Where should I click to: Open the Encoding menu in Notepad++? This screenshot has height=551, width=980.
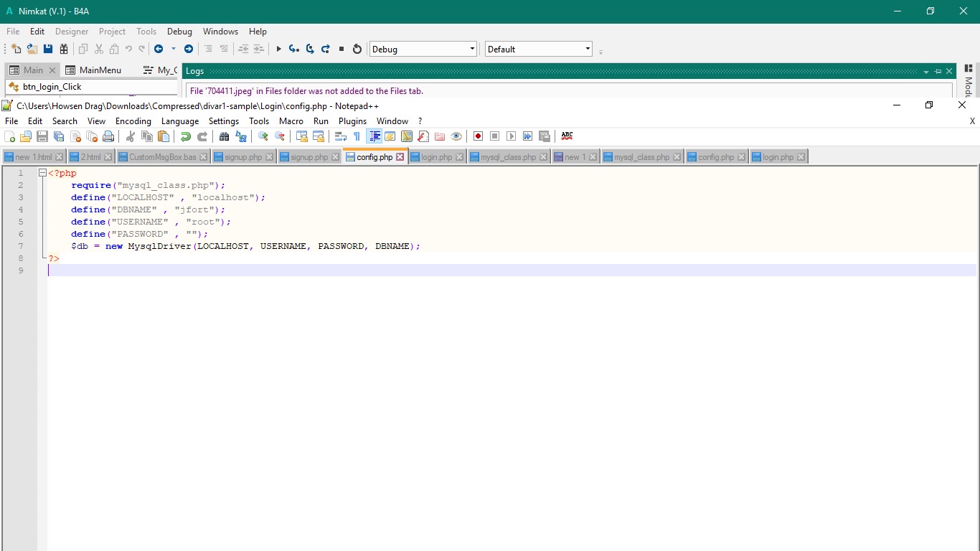[133, 121]
